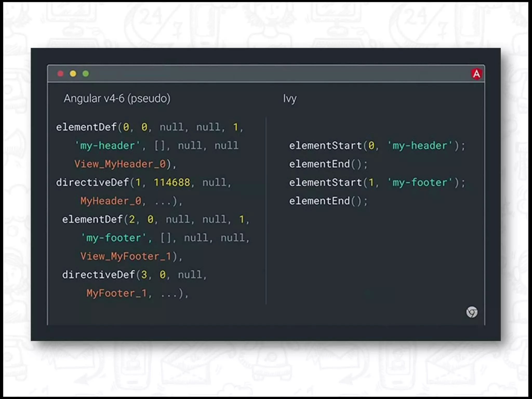Click the yellow minimize dot in header
532x399 pixels.
point(73,74)
